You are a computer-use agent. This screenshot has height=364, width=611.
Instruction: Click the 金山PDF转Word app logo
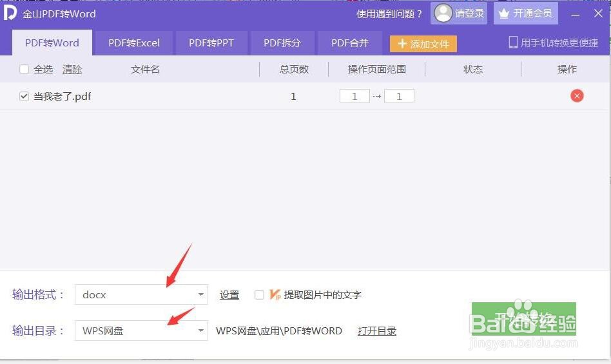(10, 13)
